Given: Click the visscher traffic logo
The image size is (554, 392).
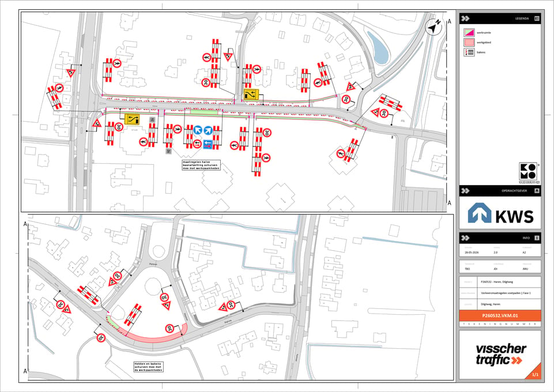Looking at the screenshot, I should (x=500, y=354).
